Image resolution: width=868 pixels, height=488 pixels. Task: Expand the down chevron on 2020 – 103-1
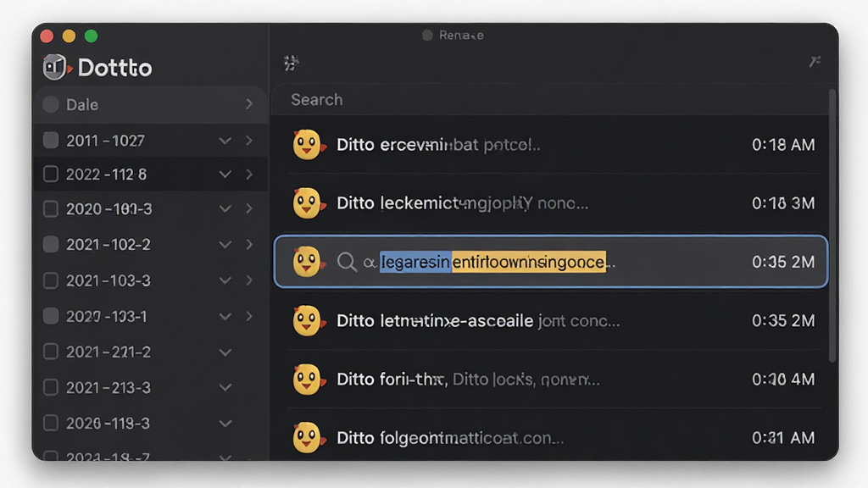click(225, 317)
